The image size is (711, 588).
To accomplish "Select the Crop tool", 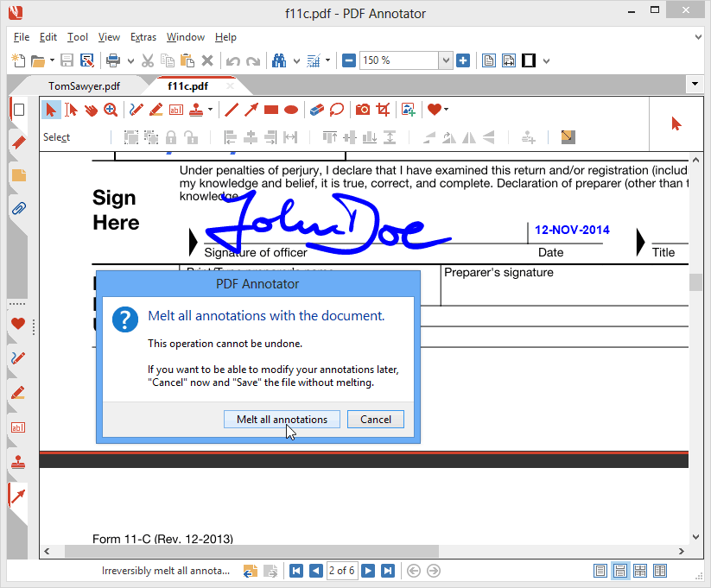I will [x=382, y=110].
